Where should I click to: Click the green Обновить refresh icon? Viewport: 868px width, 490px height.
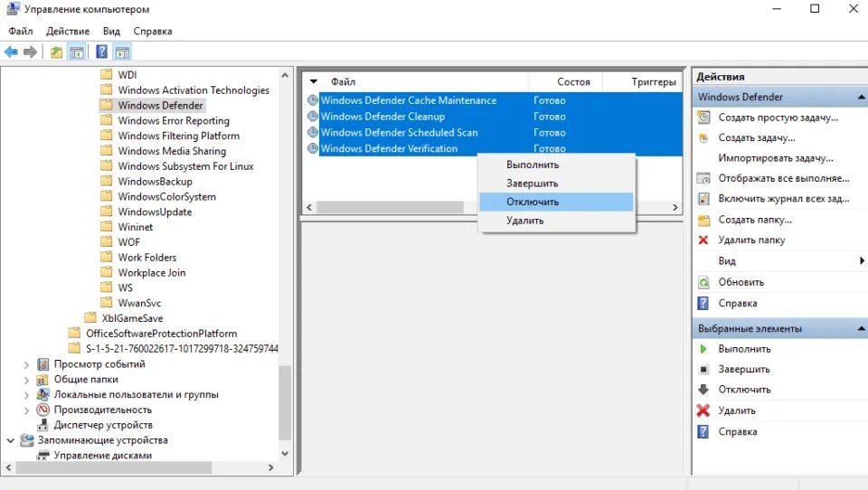703,282
